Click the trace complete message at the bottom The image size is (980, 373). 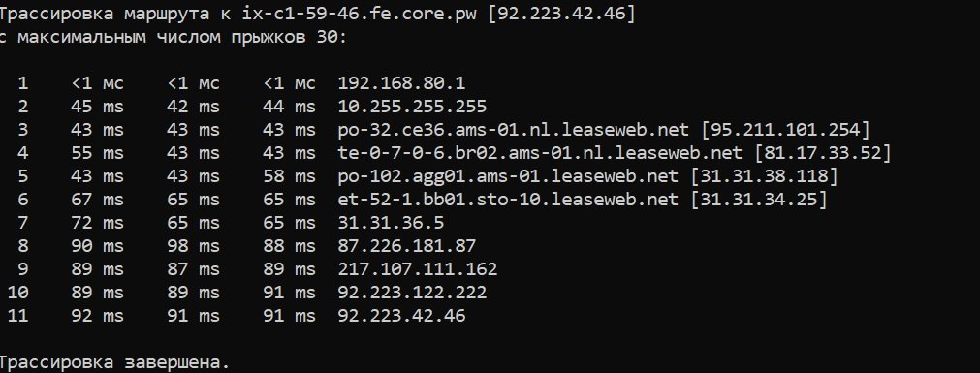coord(114,362)
